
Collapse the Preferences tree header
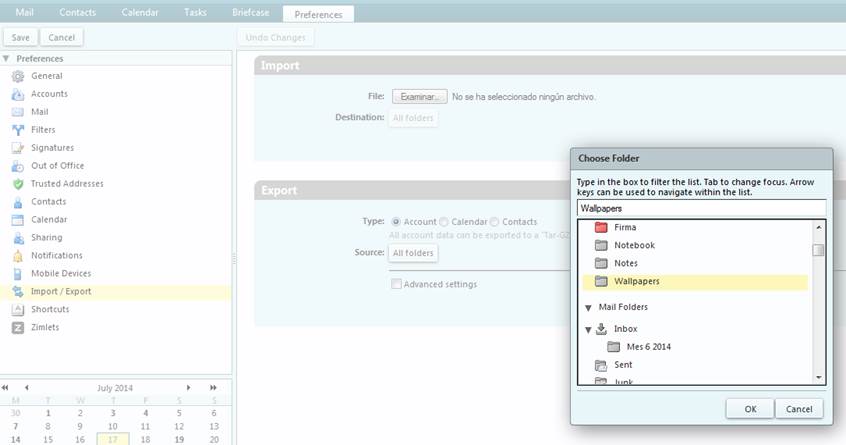(6, 58)
